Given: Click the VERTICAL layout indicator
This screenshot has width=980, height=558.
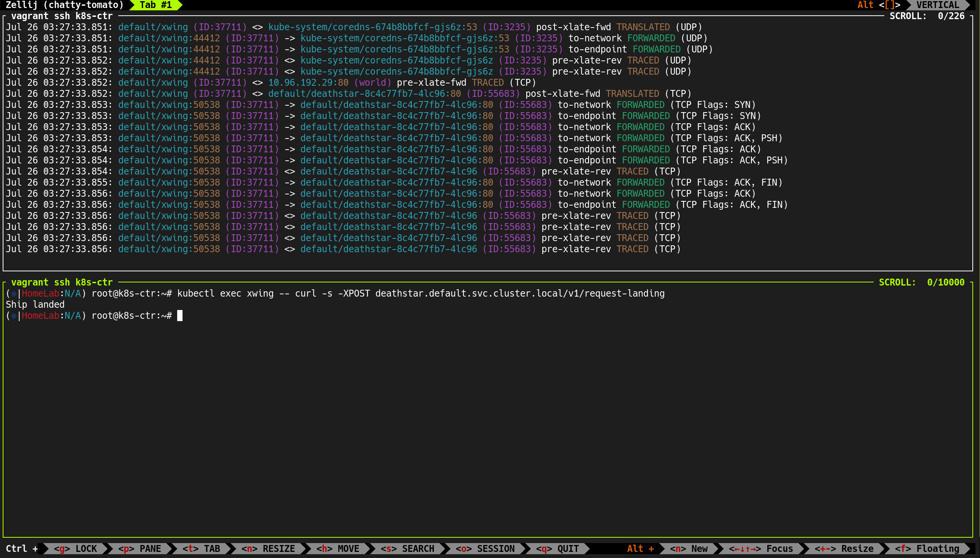Looking at the screenshot, I should click(938, 5).
